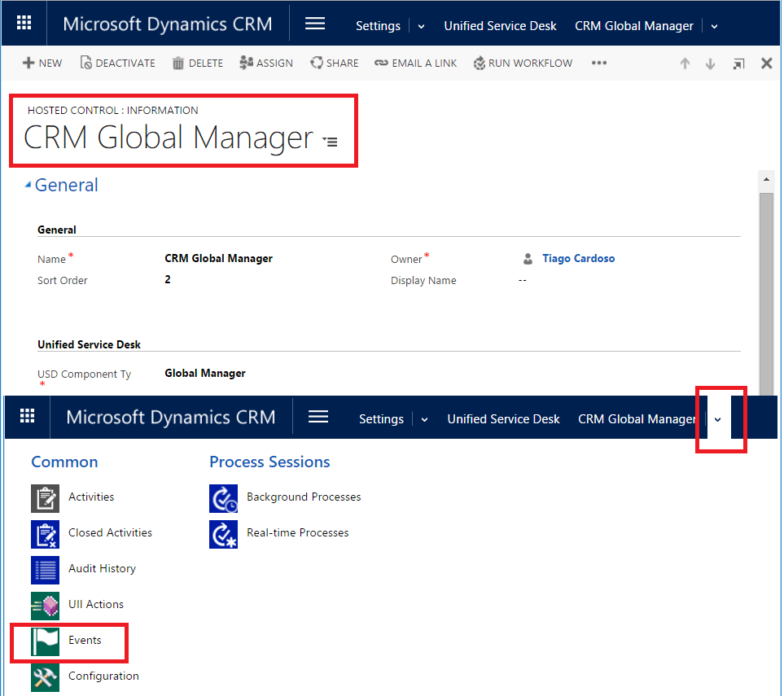Expand chevron beside CRM Global Manager in lower nav bar
This screenshot has width=784, height=696.
[717, 419]
